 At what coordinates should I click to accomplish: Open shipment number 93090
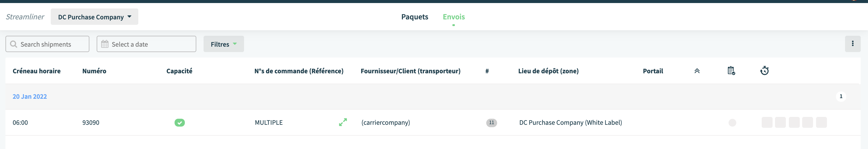pyautogui.click(x=91, y=123)
